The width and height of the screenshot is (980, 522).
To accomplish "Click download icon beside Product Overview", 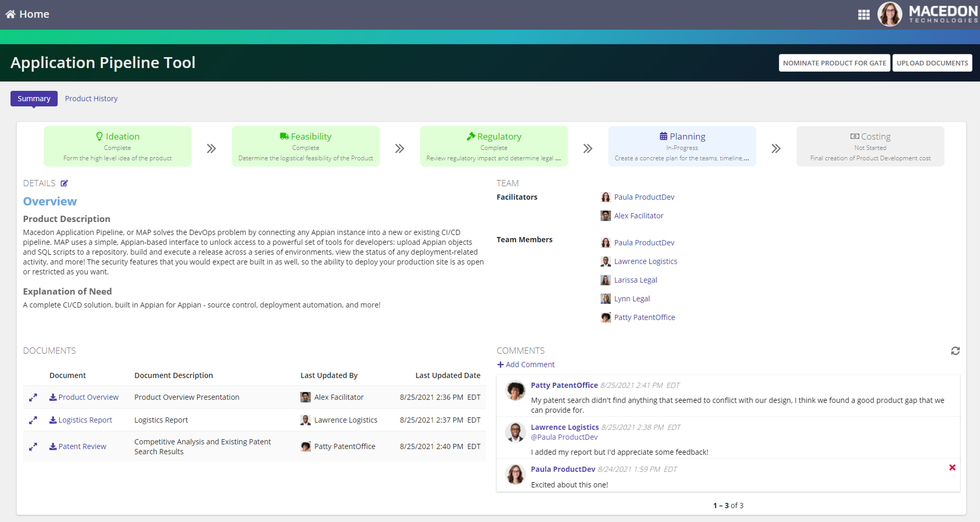I will (53, 397).
